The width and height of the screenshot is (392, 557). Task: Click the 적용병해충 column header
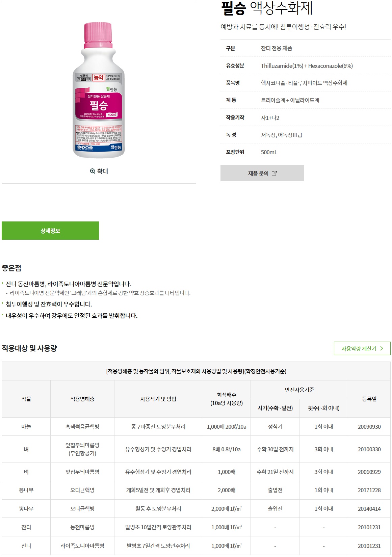(x=82, y=399)
